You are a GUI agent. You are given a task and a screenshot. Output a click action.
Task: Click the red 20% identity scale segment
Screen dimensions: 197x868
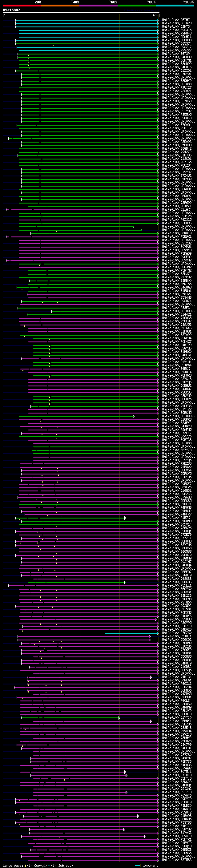click(x=22, y=6)
